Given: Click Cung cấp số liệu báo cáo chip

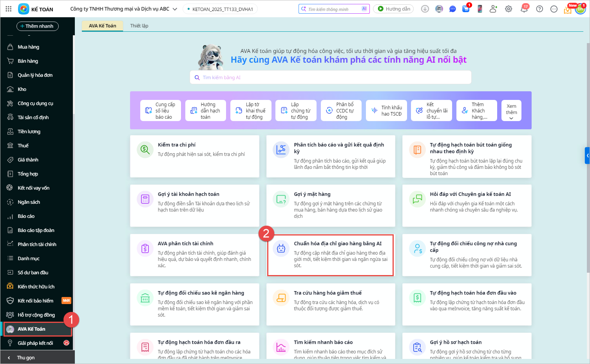Looking at the screenshot, I should 161,110.
